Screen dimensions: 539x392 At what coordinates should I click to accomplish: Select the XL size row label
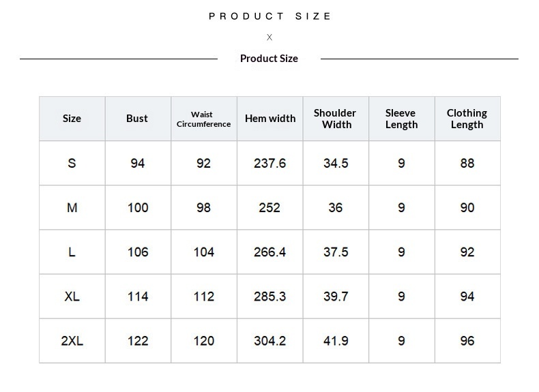click(x=72, y=296)
